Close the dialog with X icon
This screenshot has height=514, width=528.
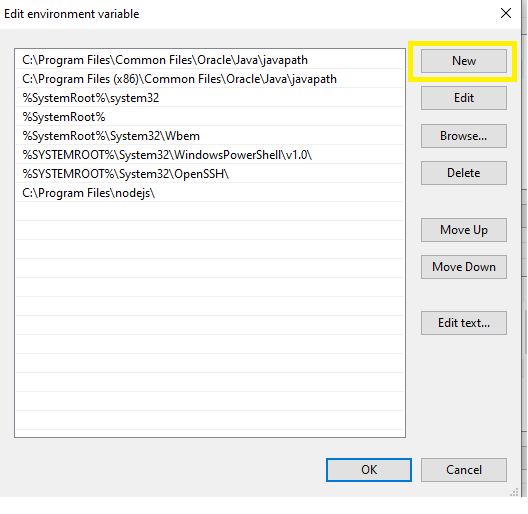tap(506, 13)
